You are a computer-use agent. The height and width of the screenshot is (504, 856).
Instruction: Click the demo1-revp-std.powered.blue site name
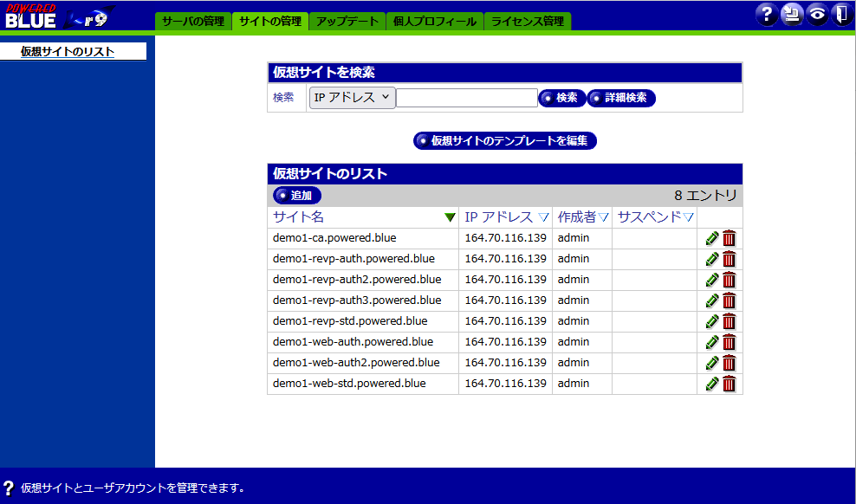[x=350, y=321]
